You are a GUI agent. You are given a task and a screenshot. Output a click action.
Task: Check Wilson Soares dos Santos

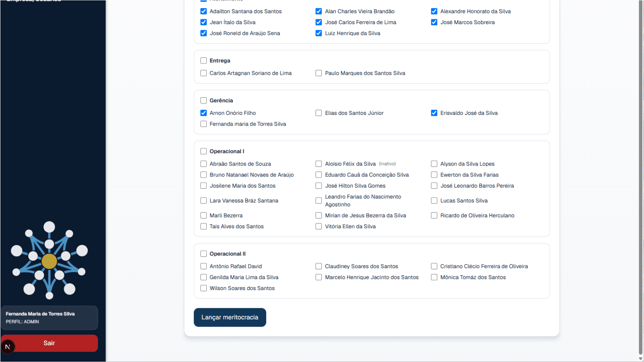(204, 288)
